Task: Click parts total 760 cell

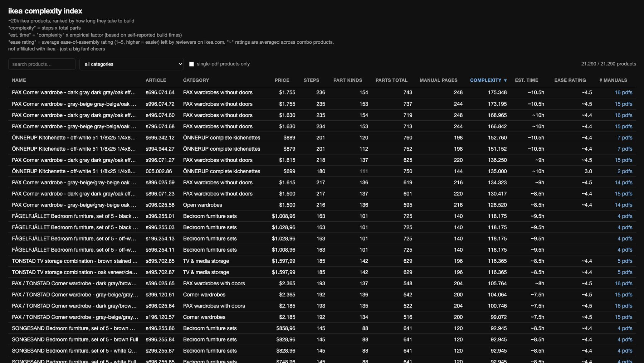Action: point(408,137)
